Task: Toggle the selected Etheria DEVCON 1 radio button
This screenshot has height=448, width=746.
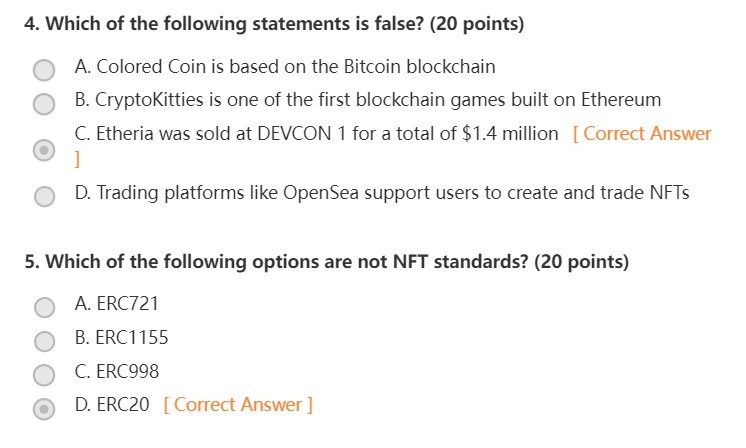Action: (x=44, y=150)
